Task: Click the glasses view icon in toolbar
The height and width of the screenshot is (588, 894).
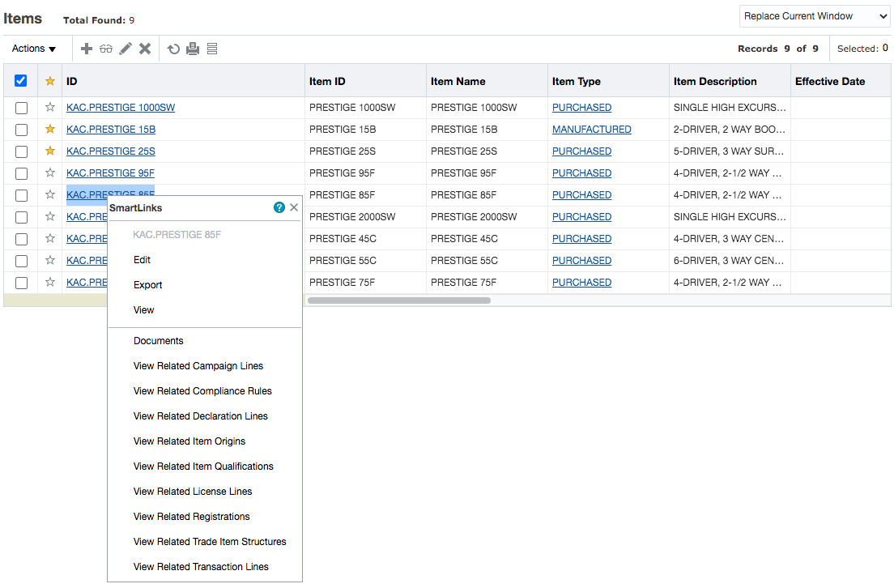Action: [106, 49]
